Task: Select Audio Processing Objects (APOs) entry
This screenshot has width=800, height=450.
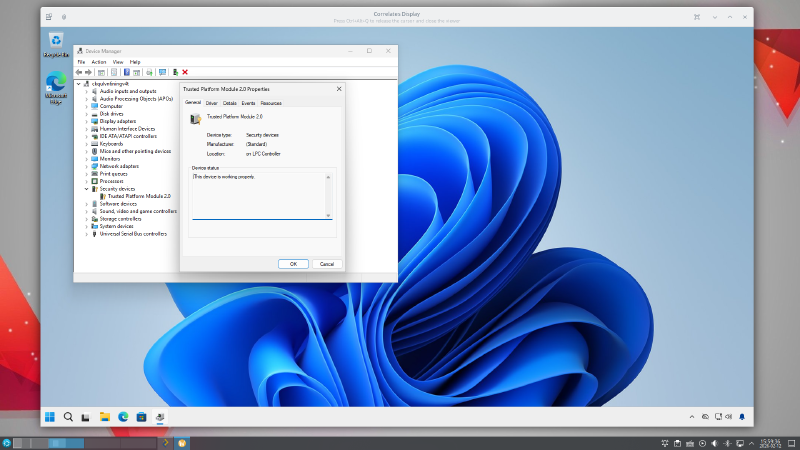Action: click(x=136, y=99)
